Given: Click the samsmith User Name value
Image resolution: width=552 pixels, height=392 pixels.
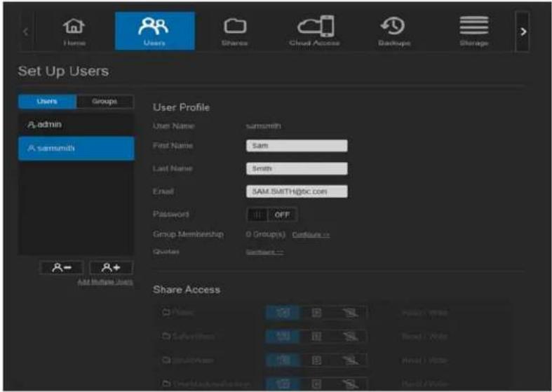Looking at the screenshot, I should 263,126.
